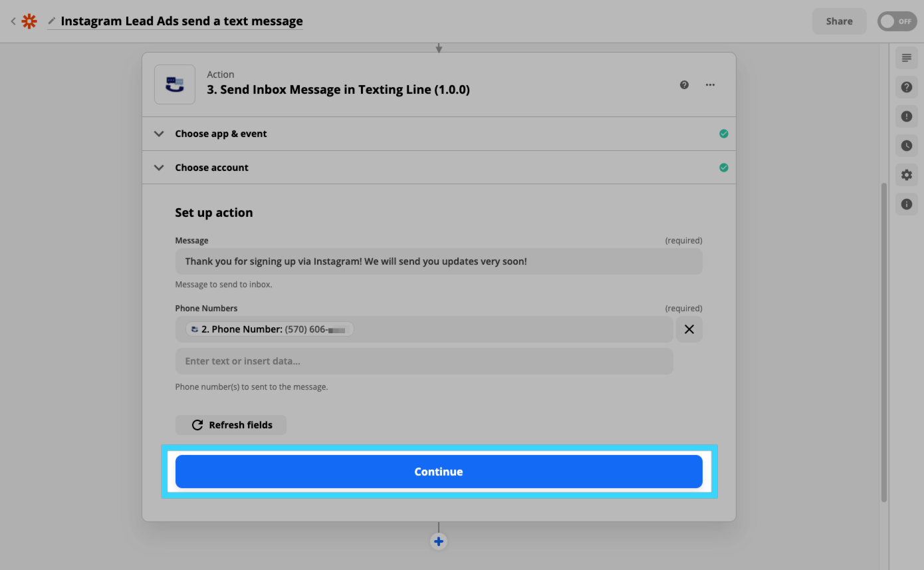Click the Zap title 'Instagram Lead Ads send a text message'

tap(181, 21)
